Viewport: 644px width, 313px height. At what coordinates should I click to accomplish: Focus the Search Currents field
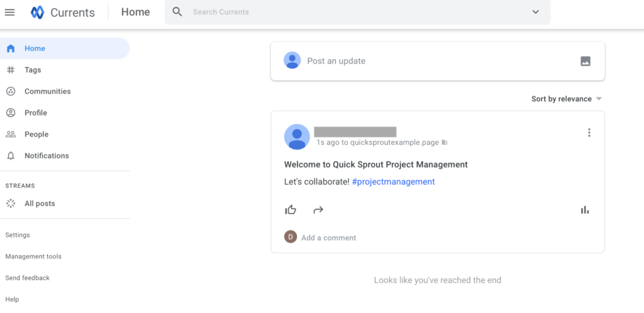coord(357,12)
